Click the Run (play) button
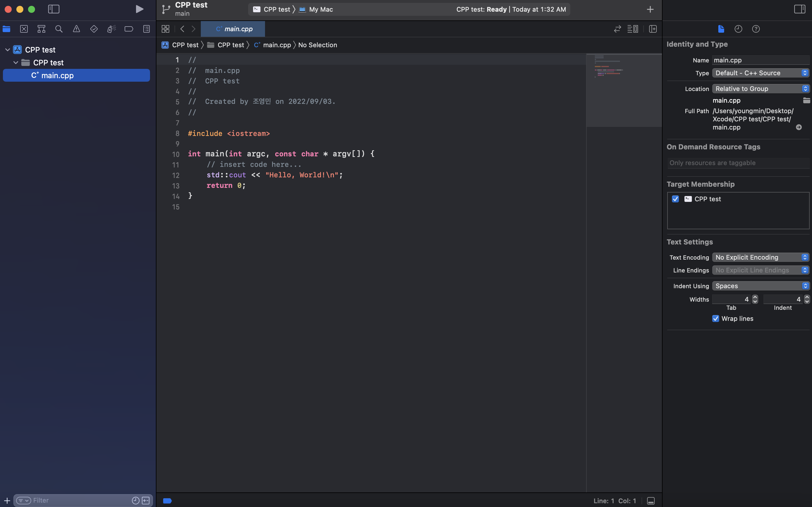812x507 pixels. 140,9
